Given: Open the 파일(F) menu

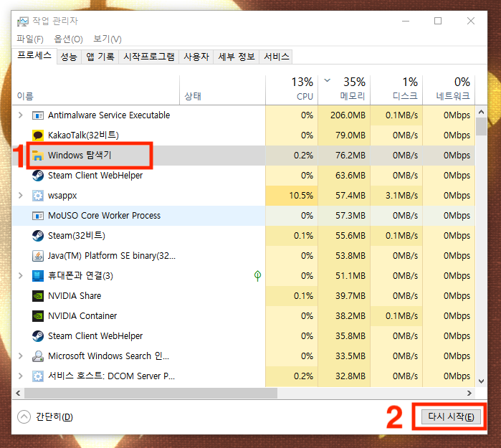Looking at the screenshot, I should 30,39.
